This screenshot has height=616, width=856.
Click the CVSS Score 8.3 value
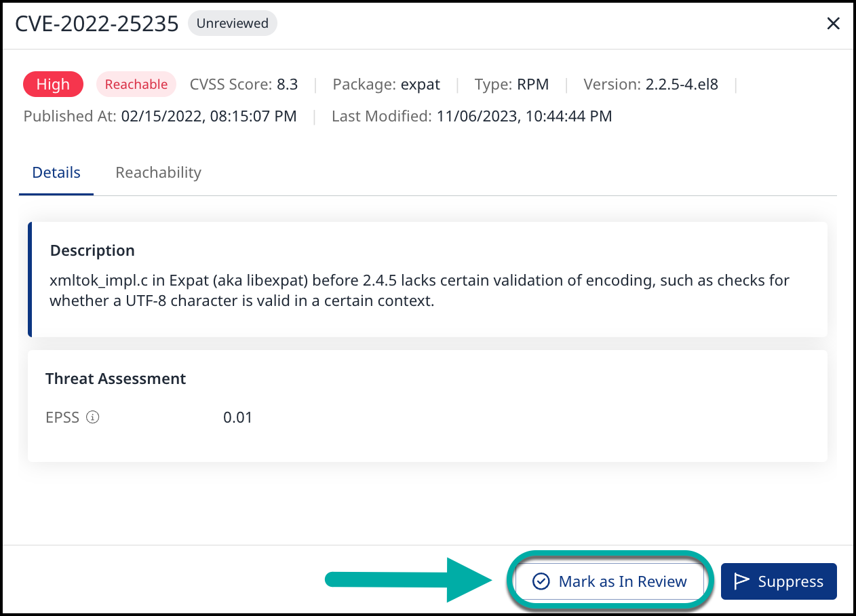pos(287,84)
